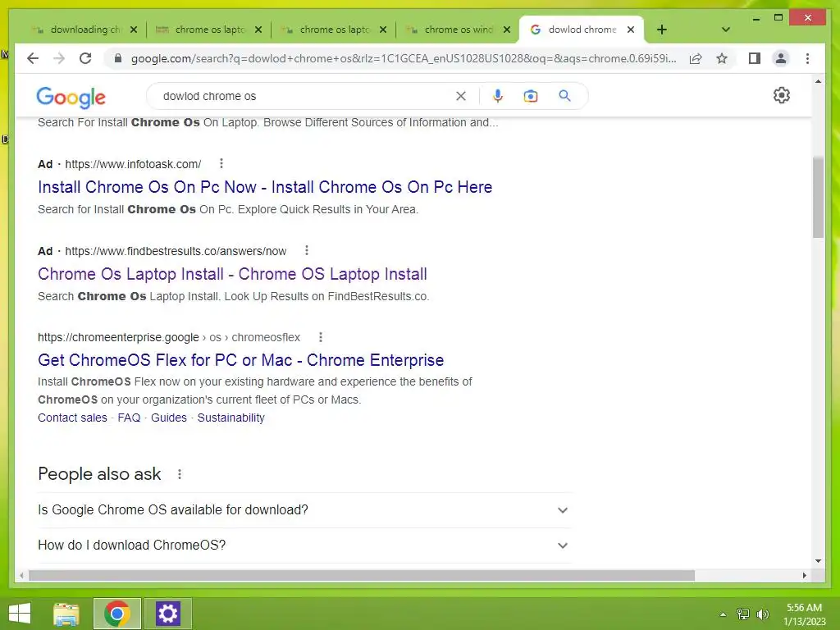
Task: Open the Chrome profile avatar
Action: [x=781, y=58]
